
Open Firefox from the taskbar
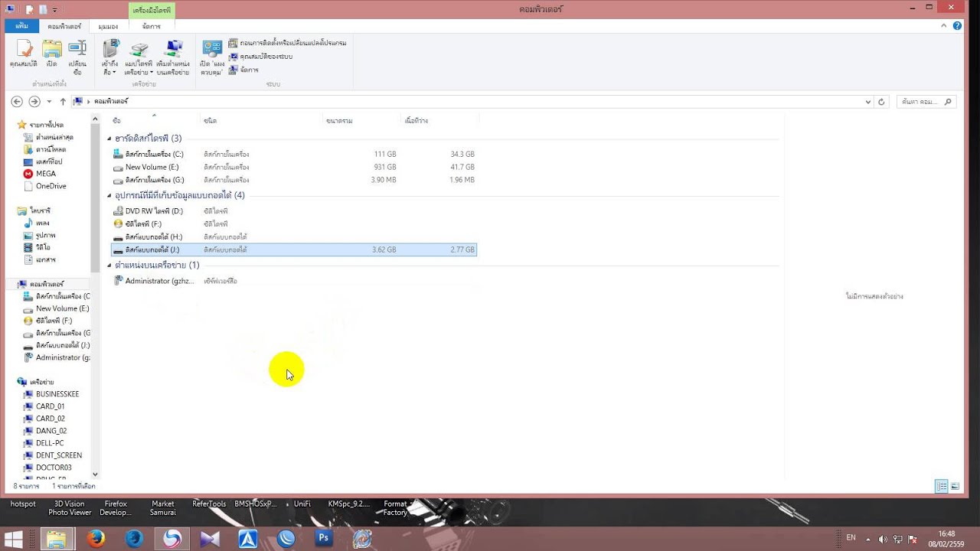point(96,539)
